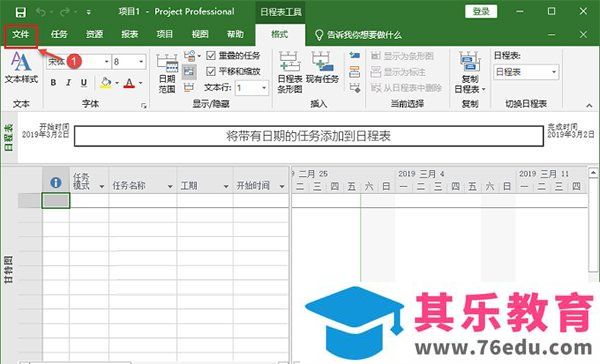The width and height of the screenshot is (600, 364).
Task: Open the 任务模式 column dropdown
Action: point(102,186)
